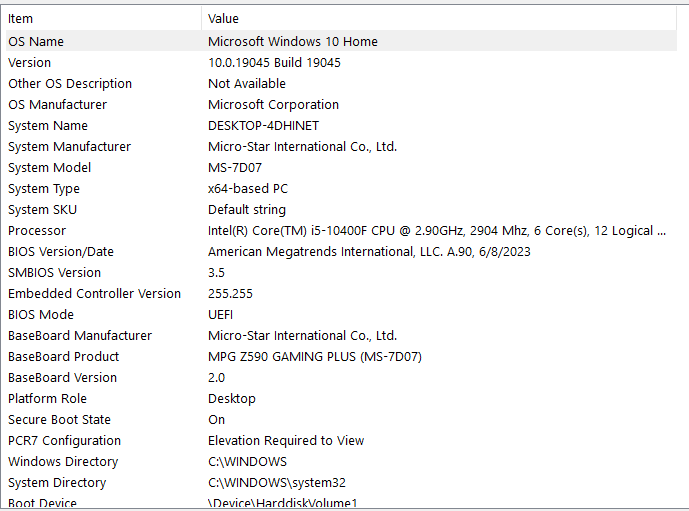The height and width of the screenshot is (511, 689).
Task: Select the System Type row label
Action: tap(44, 189)
